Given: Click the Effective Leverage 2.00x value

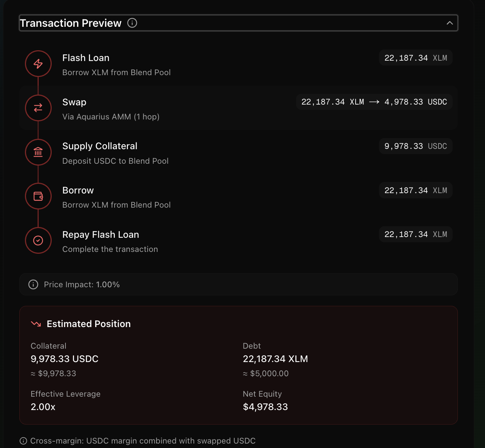Looking at the screenshot, I should coord(43,407).
